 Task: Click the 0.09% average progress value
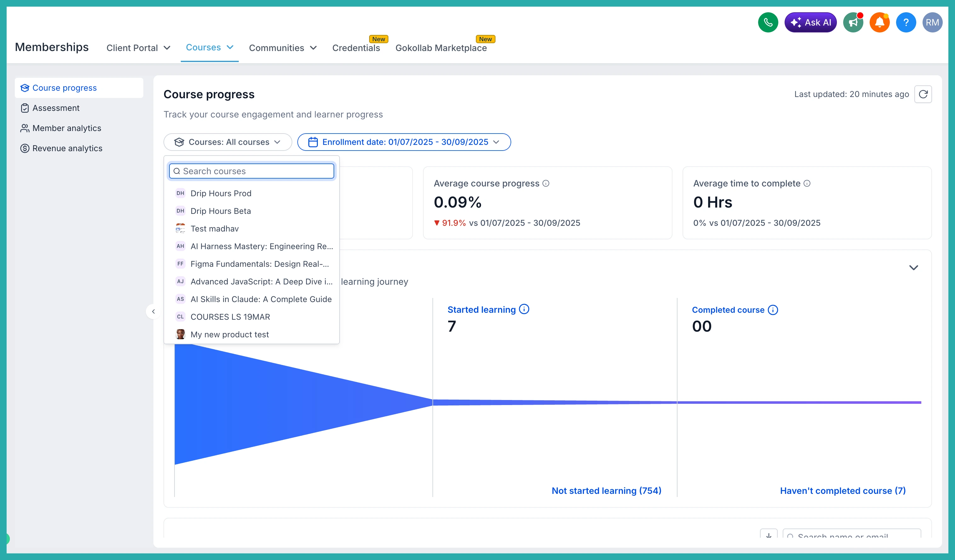pos(457,202)
